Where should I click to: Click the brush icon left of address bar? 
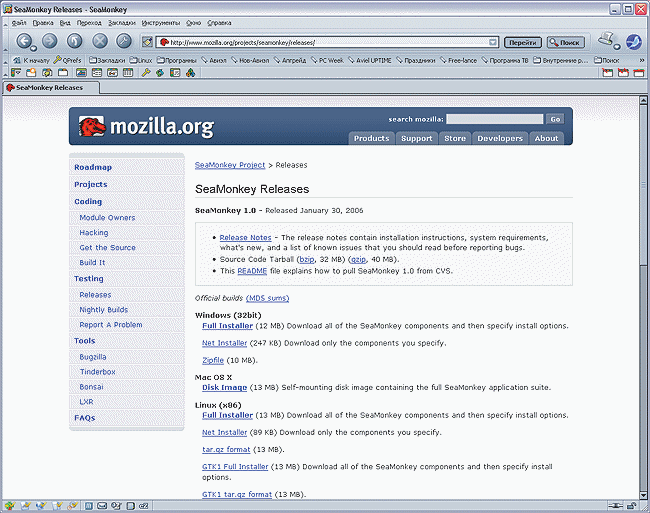[x=147, y=42]
